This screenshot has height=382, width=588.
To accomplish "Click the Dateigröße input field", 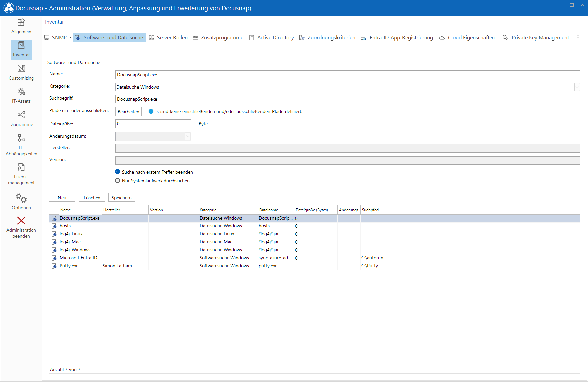I will tap(153, 124).
